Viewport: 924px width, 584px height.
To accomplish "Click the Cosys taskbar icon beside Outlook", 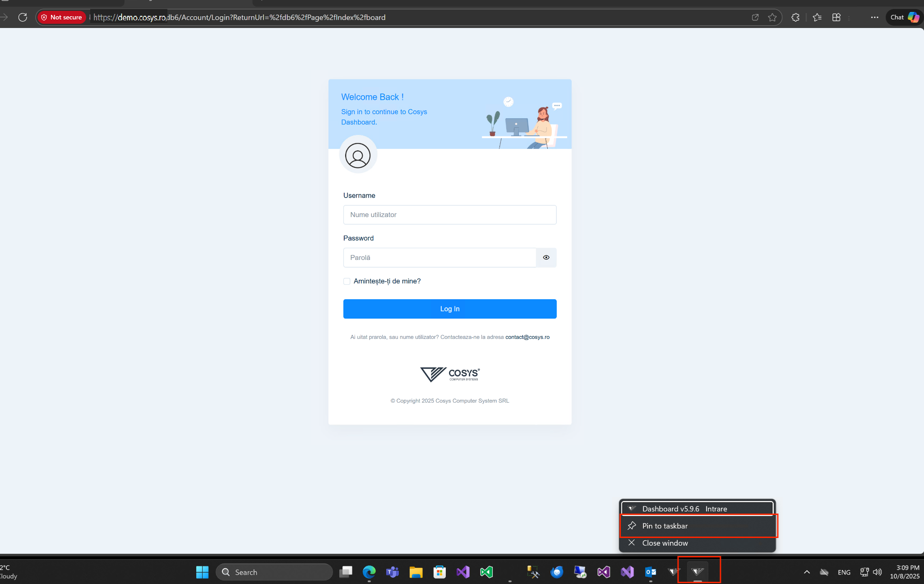I will tap(674, 572).
